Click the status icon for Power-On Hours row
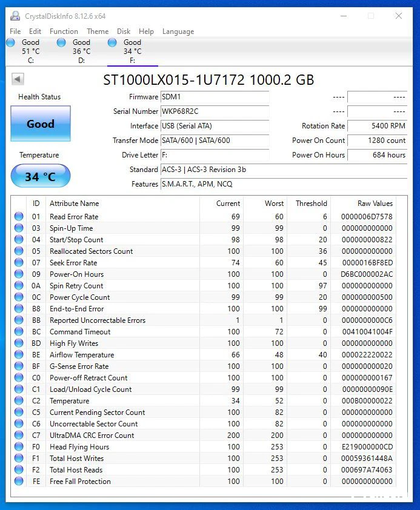 (19, 274)
